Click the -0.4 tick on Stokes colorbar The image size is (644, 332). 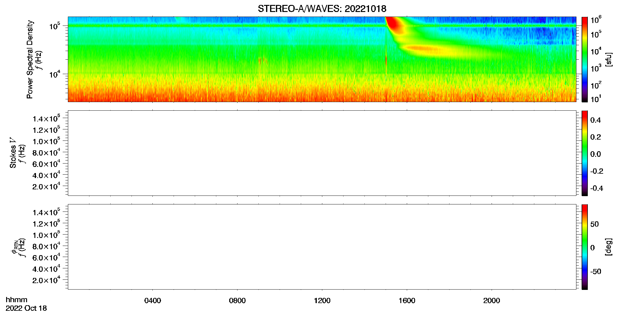tap(597, 188)
